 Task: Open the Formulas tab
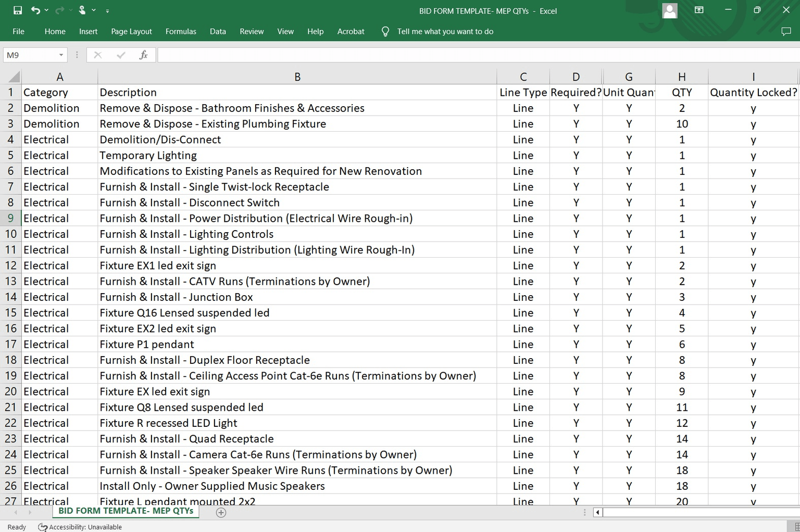point(181,31)
